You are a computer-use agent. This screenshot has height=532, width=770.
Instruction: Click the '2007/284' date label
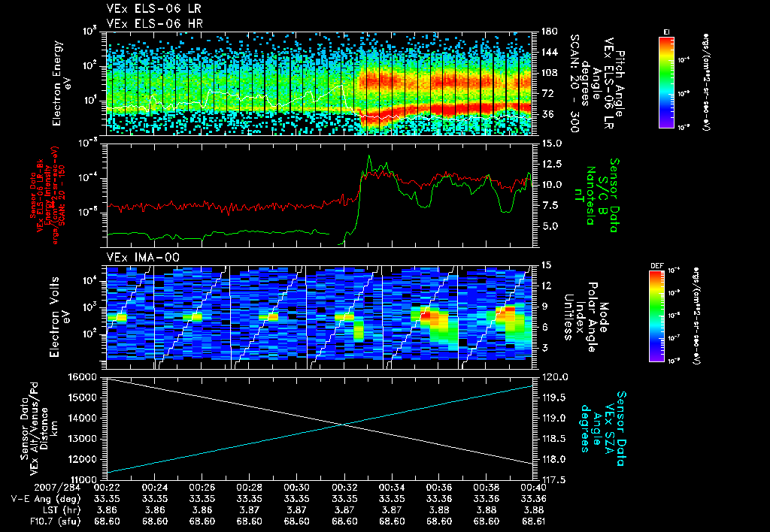pos(56,488)
